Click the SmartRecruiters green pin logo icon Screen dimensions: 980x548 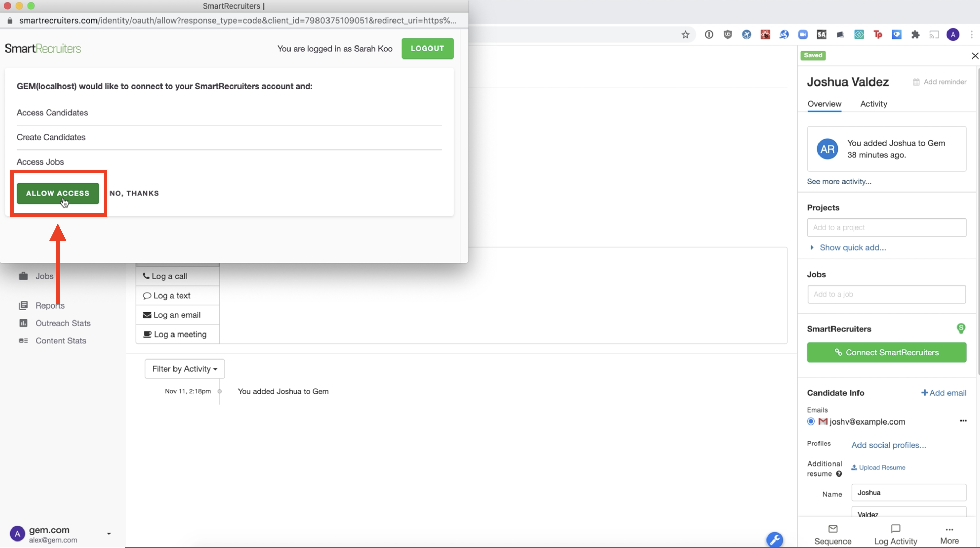click(x=961, y=328)
